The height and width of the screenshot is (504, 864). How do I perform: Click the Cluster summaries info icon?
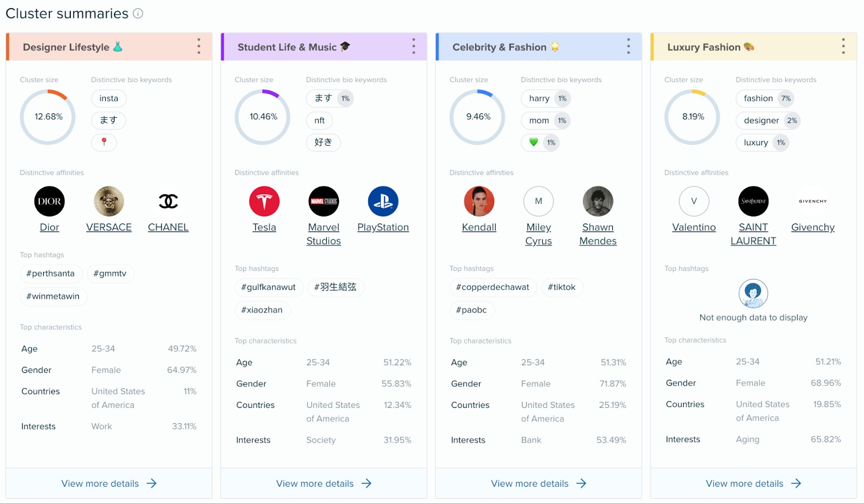(x=138, y=13)
